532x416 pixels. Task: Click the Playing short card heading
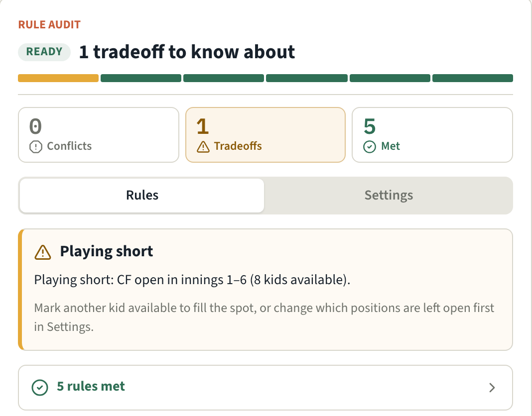pos(107,251)
